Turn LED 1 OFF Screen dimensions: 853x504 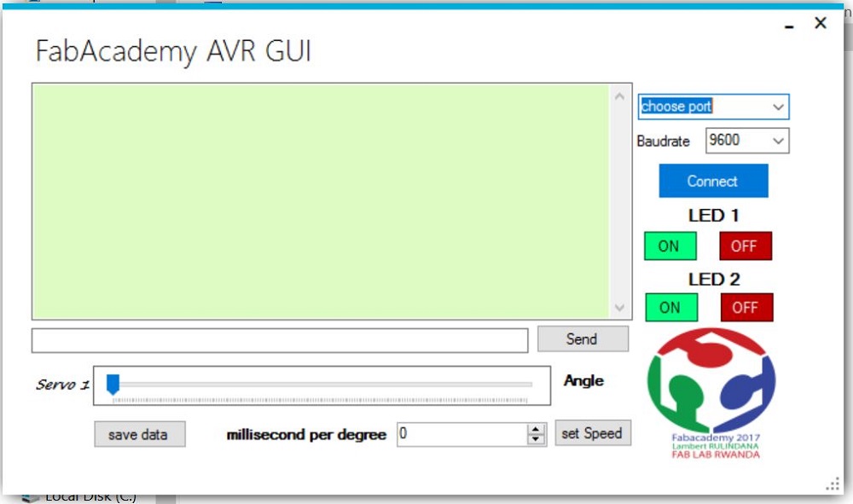point(745,246)
